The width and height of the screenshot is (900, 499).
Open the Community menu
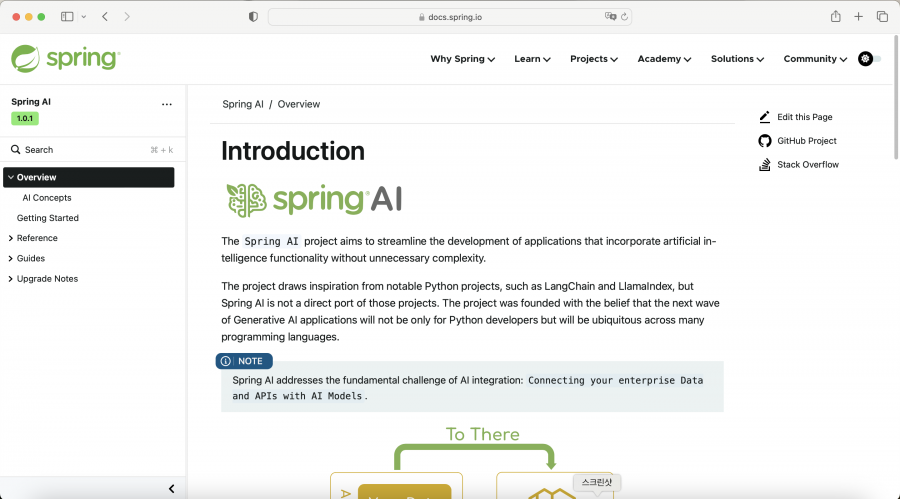click(815, 59)
